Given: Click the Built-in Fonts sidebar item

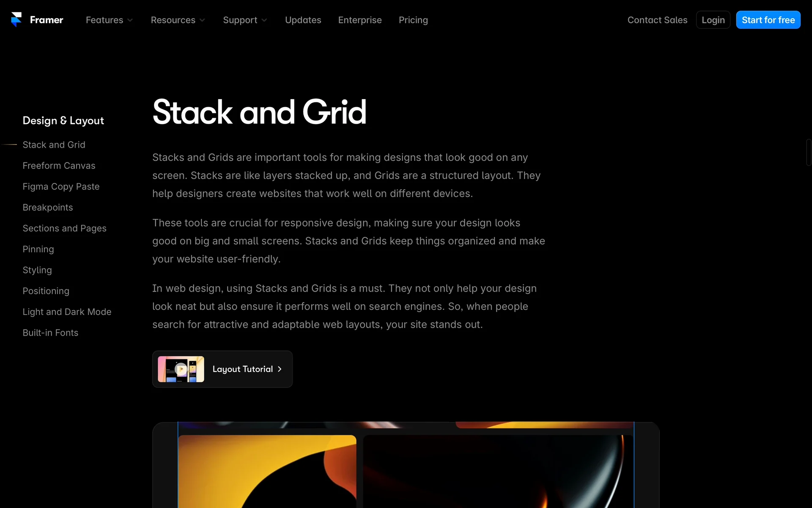Looking at the screenshot, I should (x=50, y=333).
